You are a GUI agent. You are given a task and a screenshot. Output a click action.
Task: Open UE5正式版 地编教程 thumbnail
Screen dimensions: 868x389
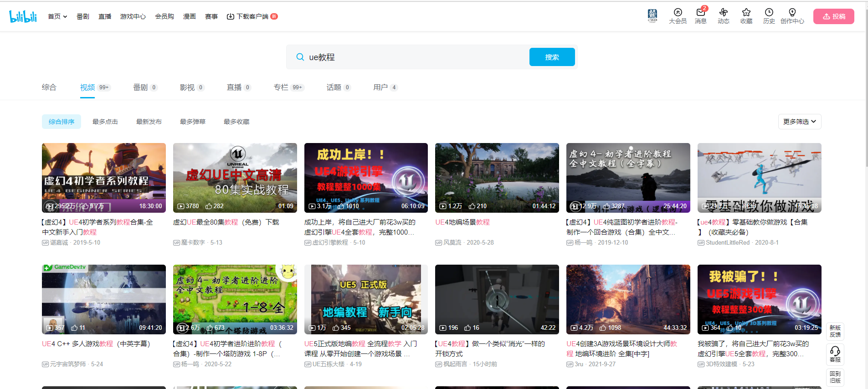(x=366, y=299)
